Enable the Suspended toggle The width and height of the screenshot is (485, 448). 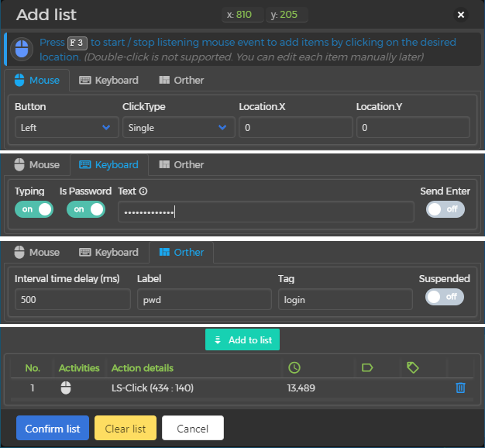click(x=445, y=297)
